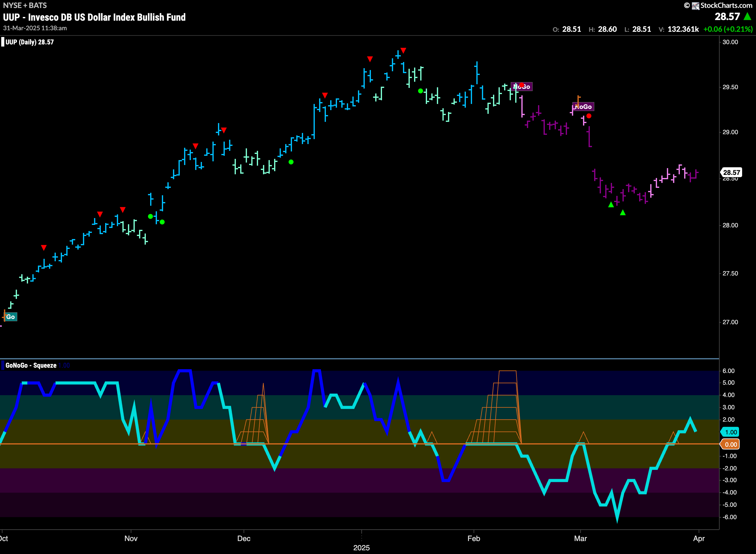756x554 pixels.
Task: Click the Feb date axis label
Action: click(x=474, y=538)
